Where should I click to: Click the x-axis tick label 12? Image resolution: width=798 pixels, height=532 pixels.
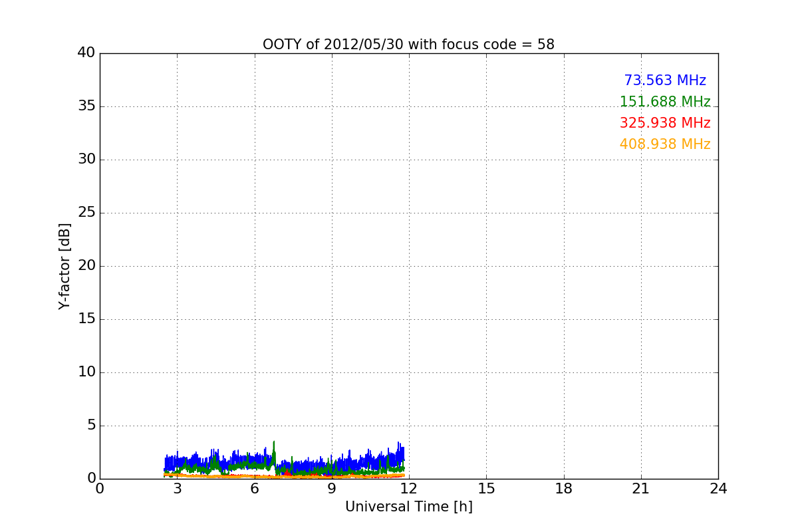pos(409,488)
